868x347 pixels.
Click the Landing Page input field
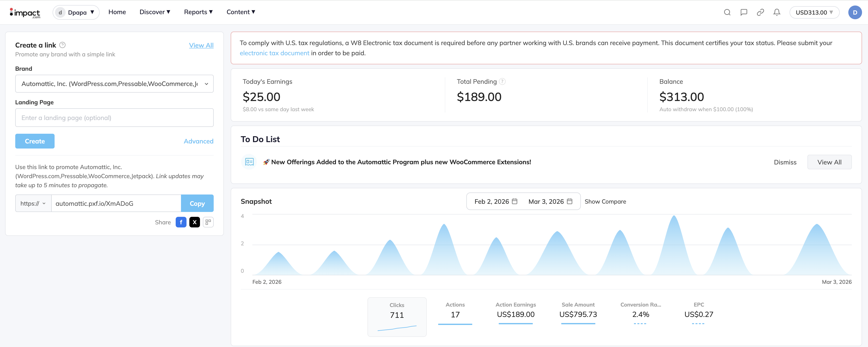(114, 118)
